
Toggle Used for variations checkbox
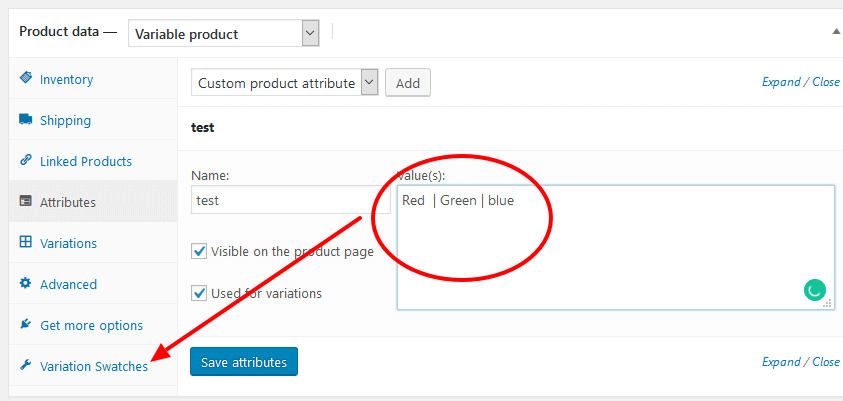199,294
